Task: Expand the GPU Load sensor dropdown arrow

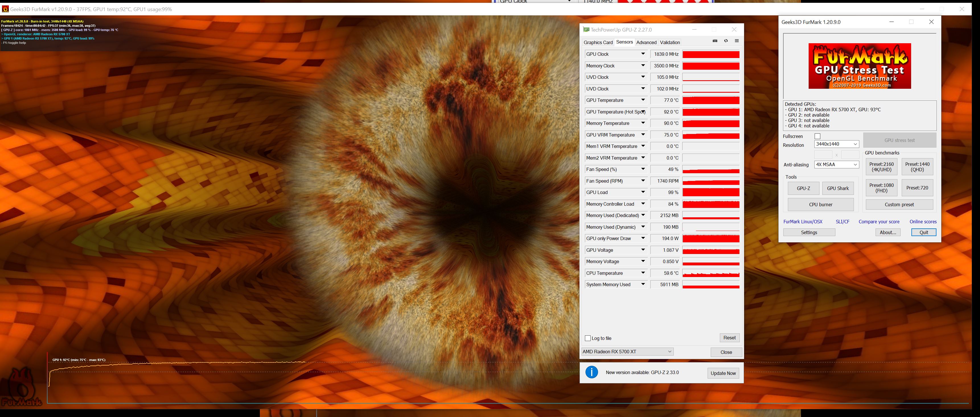Action: [643, 192]
